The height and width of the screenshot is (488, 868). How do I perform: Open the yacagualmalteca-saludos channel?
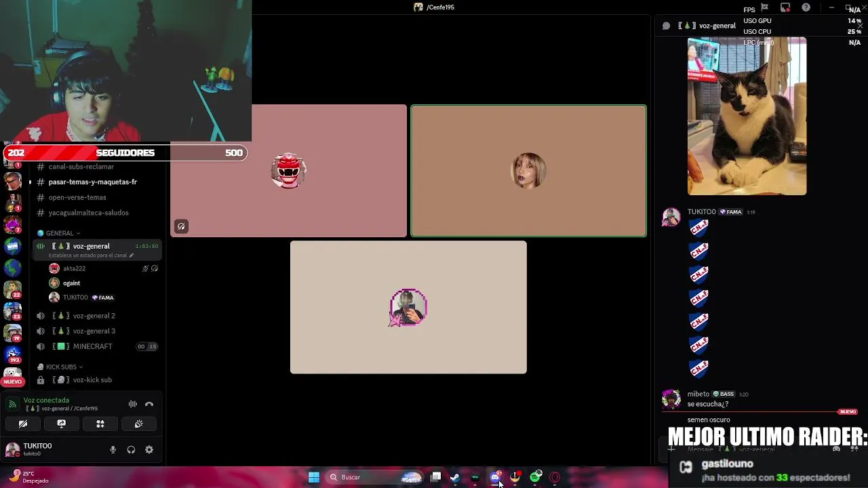(x=88, y=213)
